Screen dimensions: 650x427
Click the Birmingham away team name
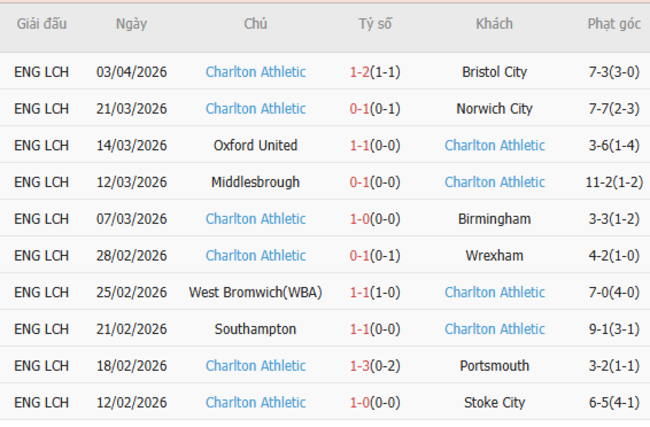(x=494, y=219)
